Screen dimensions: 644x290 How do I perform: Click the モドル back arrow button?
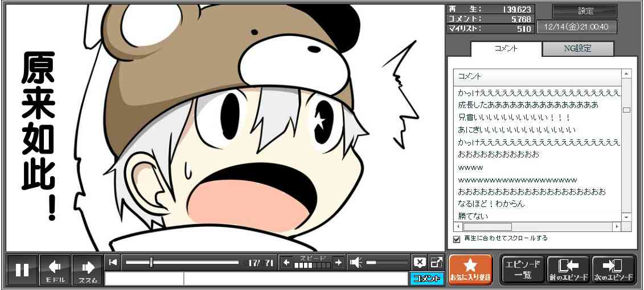[x=55, y=270]
